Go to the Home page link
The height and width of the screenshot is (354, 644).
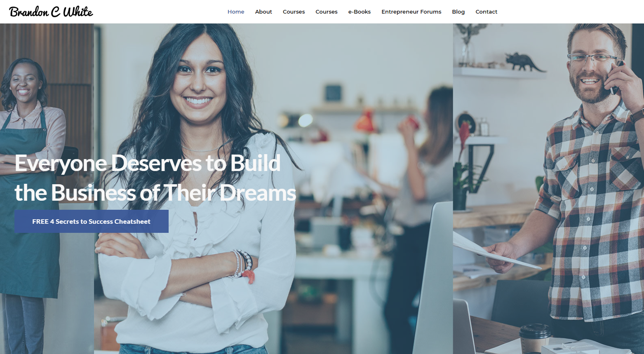tap(236, 12)
